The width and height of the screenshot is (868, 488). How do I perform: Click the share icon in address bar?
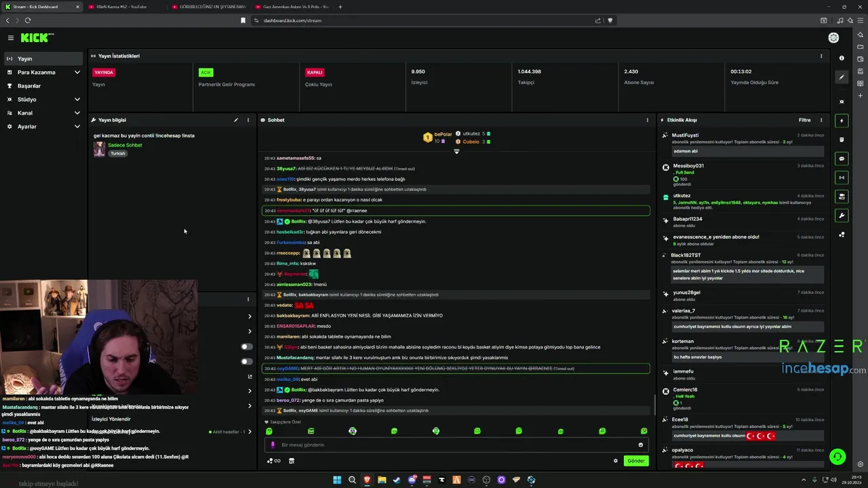coord(597,20)
